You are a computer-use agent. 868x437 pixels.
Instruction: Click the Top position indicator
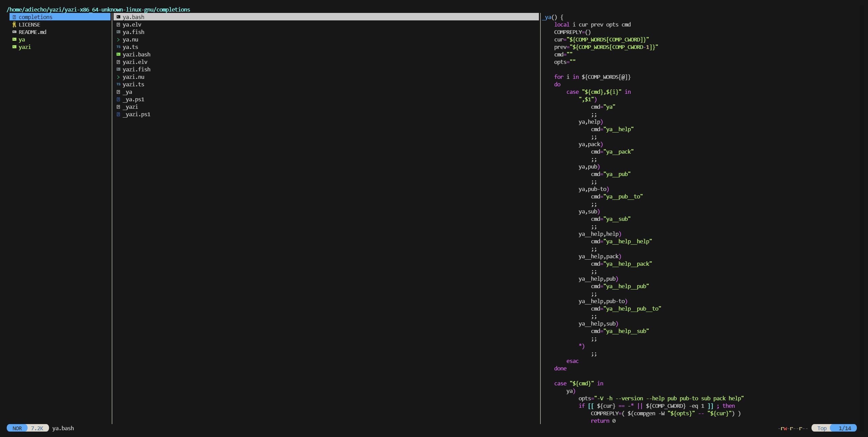pyautogui.click(x=822, y=428)
